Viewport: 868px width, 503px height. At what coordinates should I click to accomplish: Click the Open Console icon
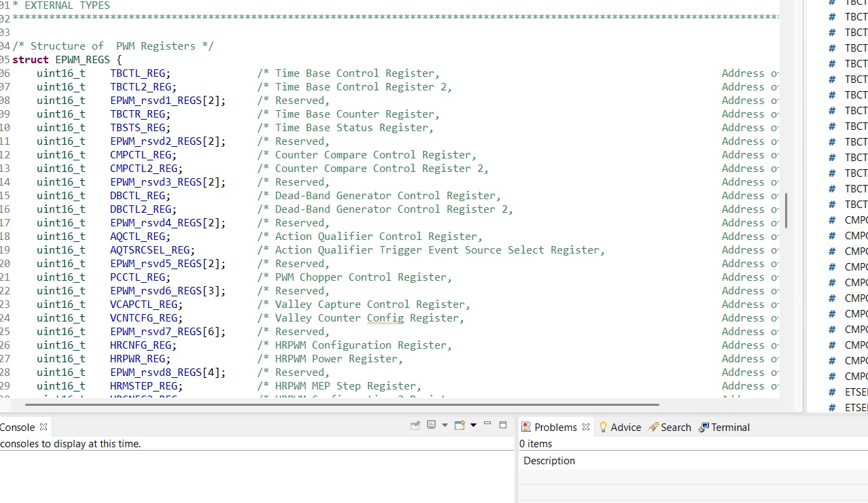(x=459, y=426)
